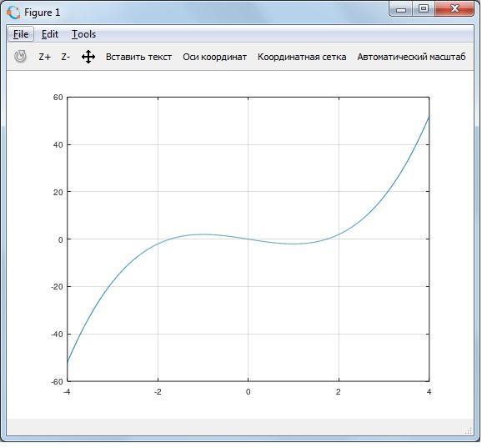Image resolution: width=487 pixels, height=448 pixels.
Task: Click the curve near the origin
Action: point(249,239)
